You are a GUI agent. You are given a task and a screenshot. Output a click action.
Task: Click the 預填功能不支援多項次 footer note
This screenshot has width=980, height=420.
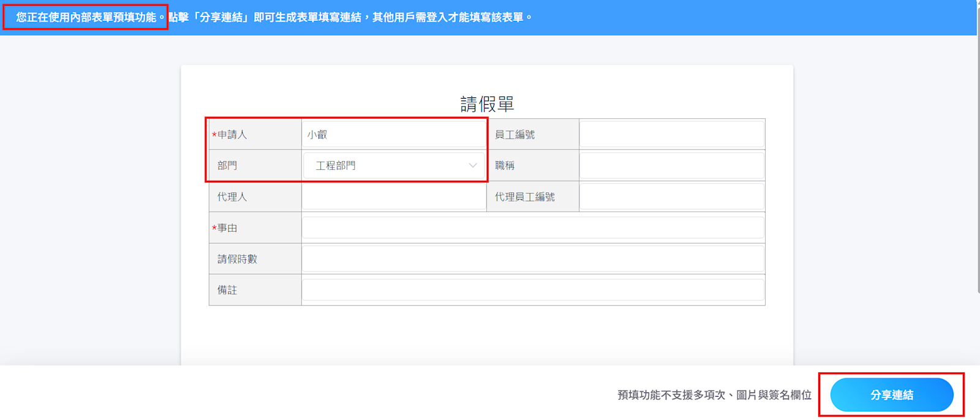pyautogui.click(x=714, y=395)
